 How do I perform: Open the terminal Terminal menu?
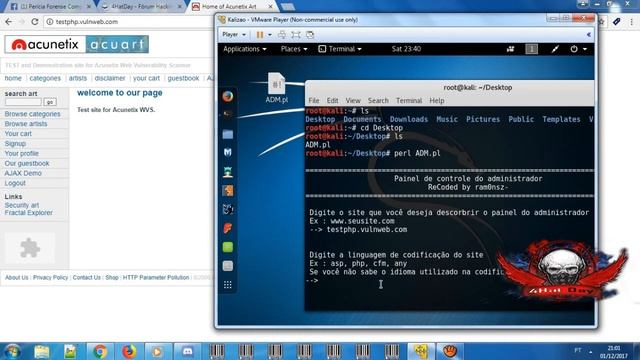pyautogui.click(x=409, y=100)
